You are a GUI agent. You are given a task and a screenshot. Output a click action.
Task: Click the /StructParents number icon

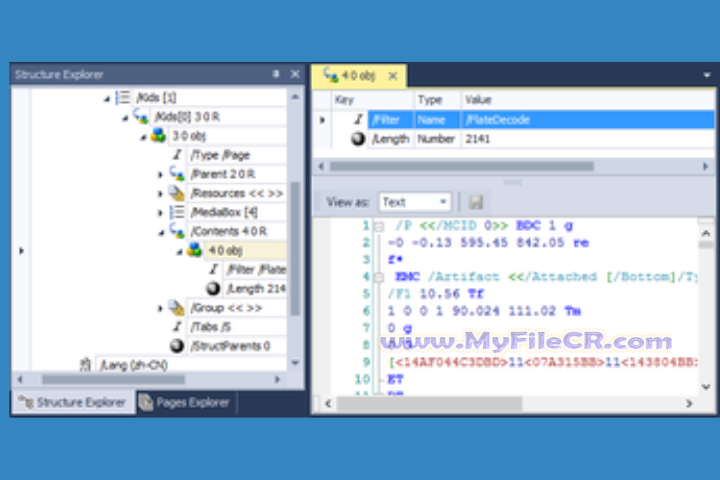point(177,345)
